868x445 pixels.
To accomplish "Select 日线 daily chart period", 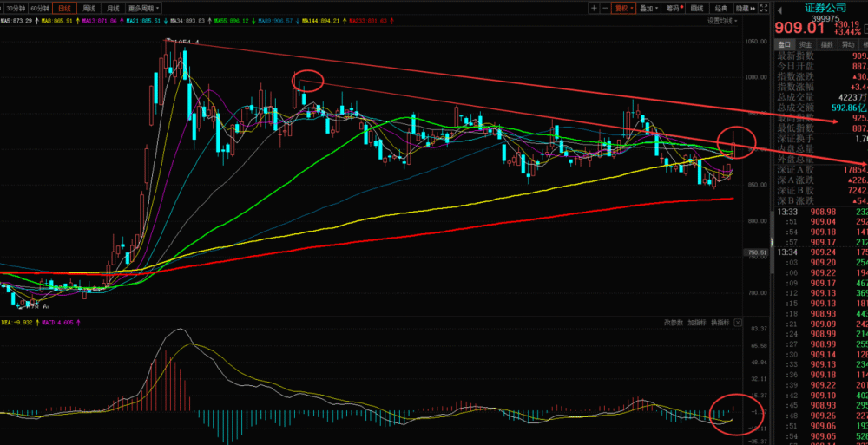I will point(65,9).
